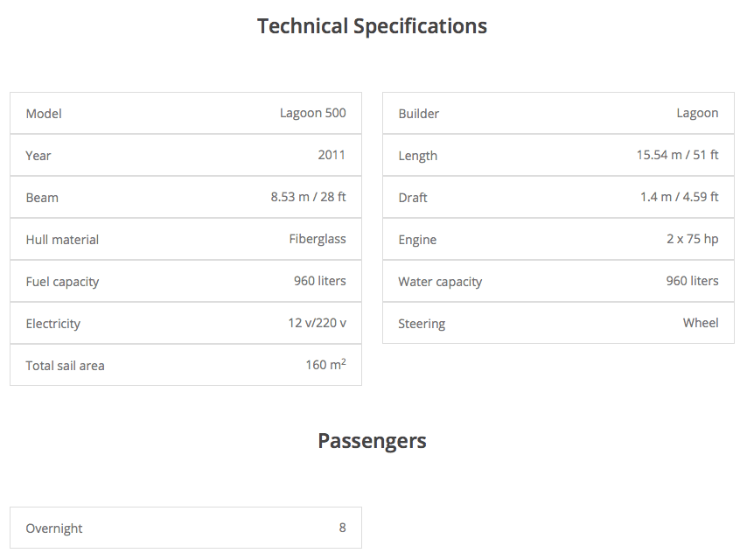Select the Fuel capacity label

pos(62,282)
